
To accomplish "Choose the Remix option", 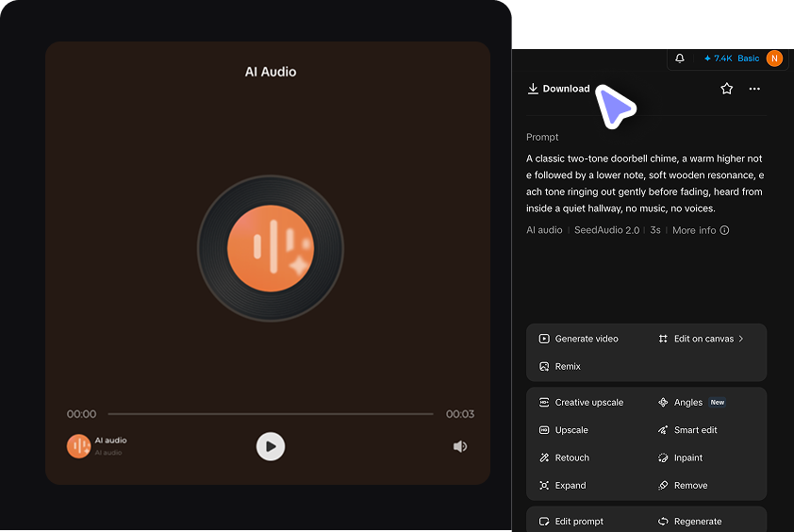I will [559, 366].
